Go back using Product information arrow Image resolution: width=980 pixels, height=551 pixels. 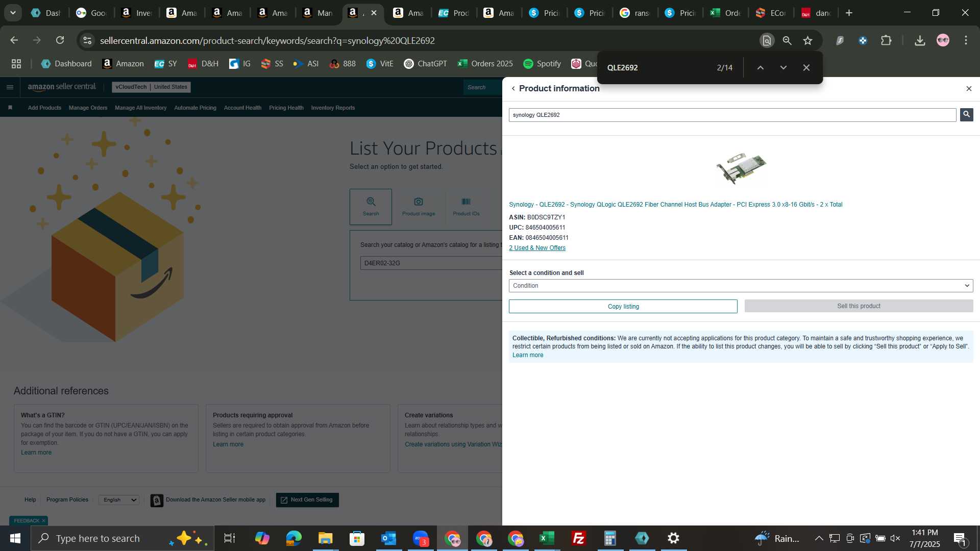coord(513,89)
